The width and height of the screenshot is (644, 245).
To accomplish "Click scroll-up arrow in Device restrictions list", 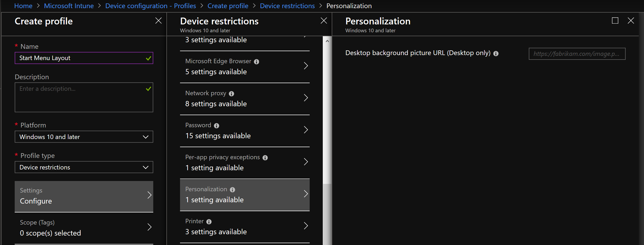I will [327, 41].
